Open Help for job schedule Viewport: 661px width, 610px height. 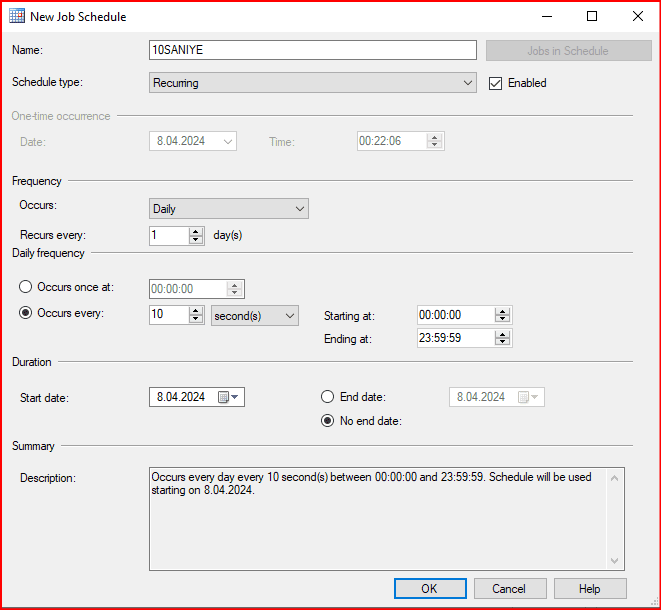click(x=590, y=589)
